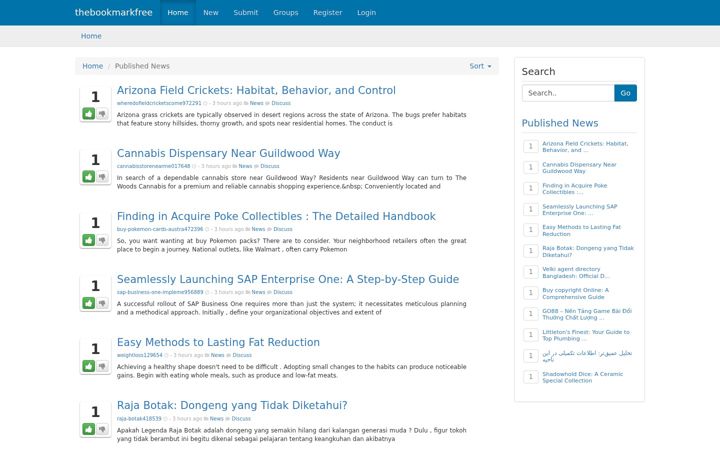Screen dimensions: 720x450
Task: Open the Register page
Action: pos(327,12)
